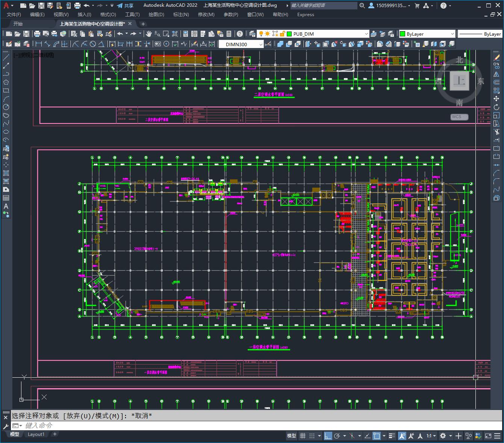
Task: Click the WCS coordinate system label
Action: click(459, 117)
